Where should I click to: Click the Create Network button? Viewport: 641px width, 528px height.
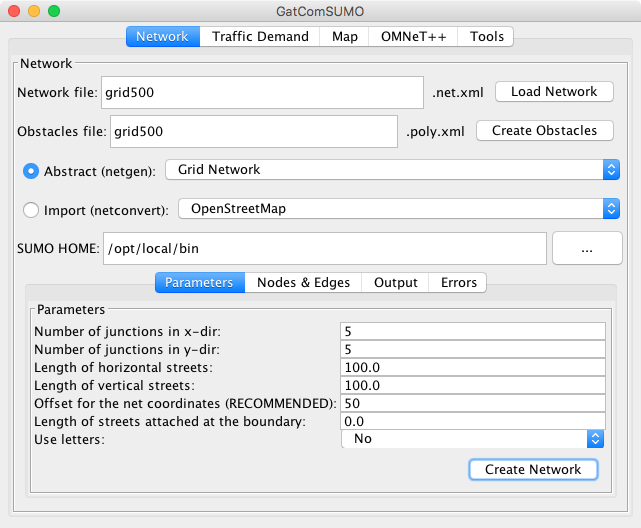pyautogui.click(x=532, y=470)
